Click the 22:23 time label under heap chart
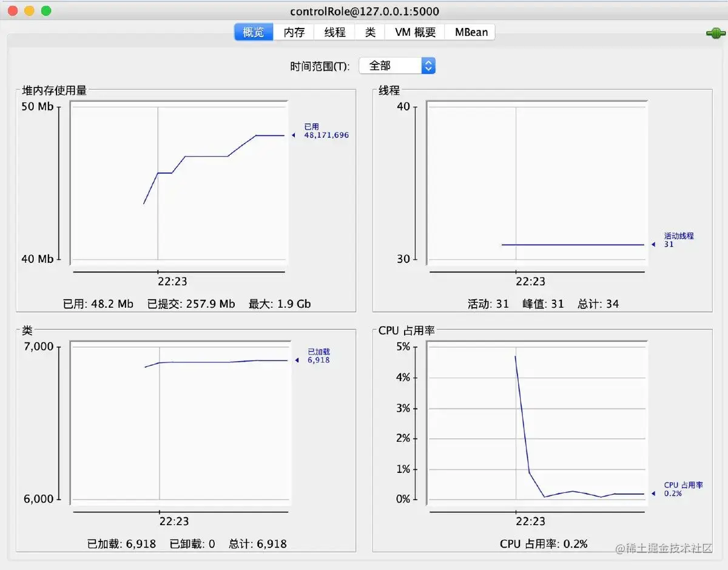The height and width of the screenshot is (570, 728). click(173, 281)
